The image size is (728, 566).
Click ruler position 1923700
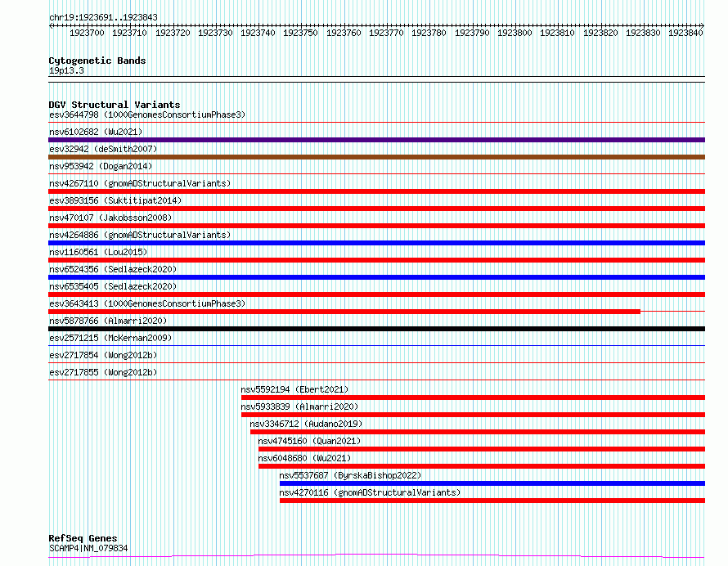(x=87, y=33)
